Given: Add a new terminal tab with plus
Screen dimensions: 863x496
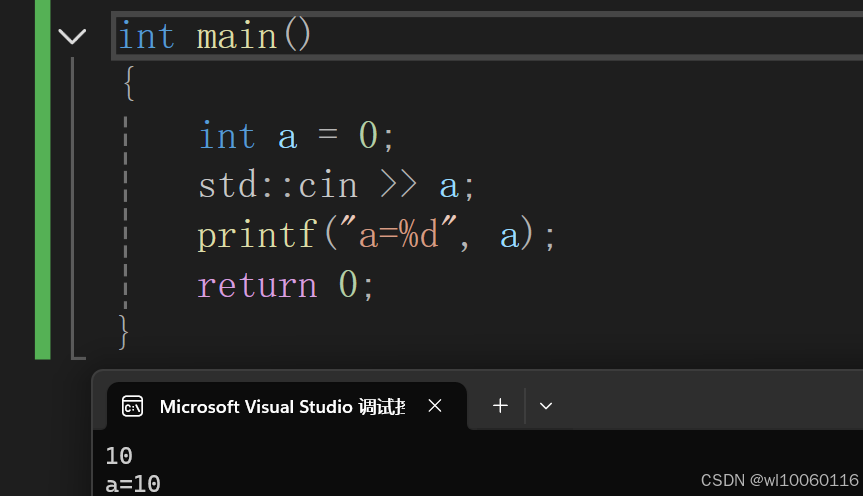Looking at the screenshot, I should (x=500, y=406).
